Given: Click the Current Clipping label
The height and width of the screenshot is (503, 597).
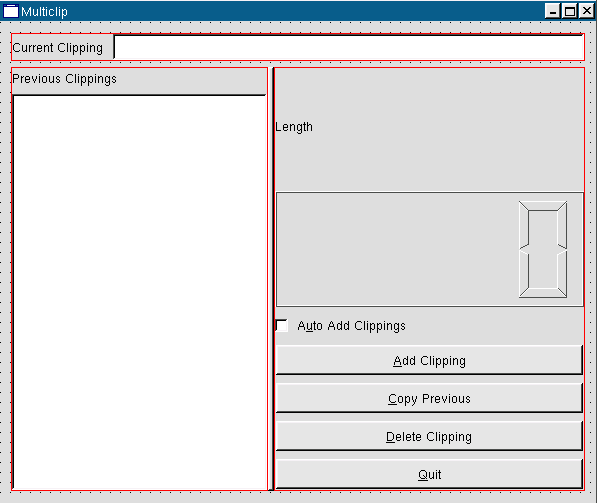Looking at the screenshot, I should 57,48.
